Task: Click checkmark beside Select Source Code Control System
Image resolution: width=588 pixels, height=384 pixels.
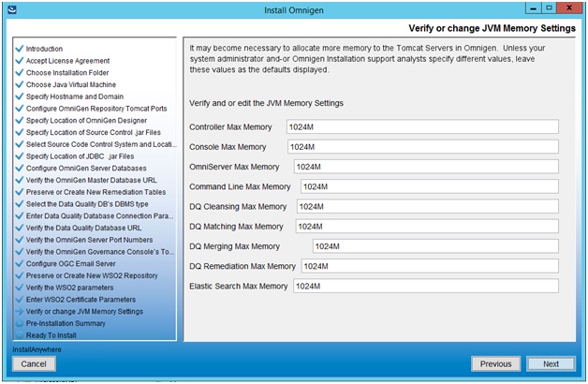Action: (19, 144)
